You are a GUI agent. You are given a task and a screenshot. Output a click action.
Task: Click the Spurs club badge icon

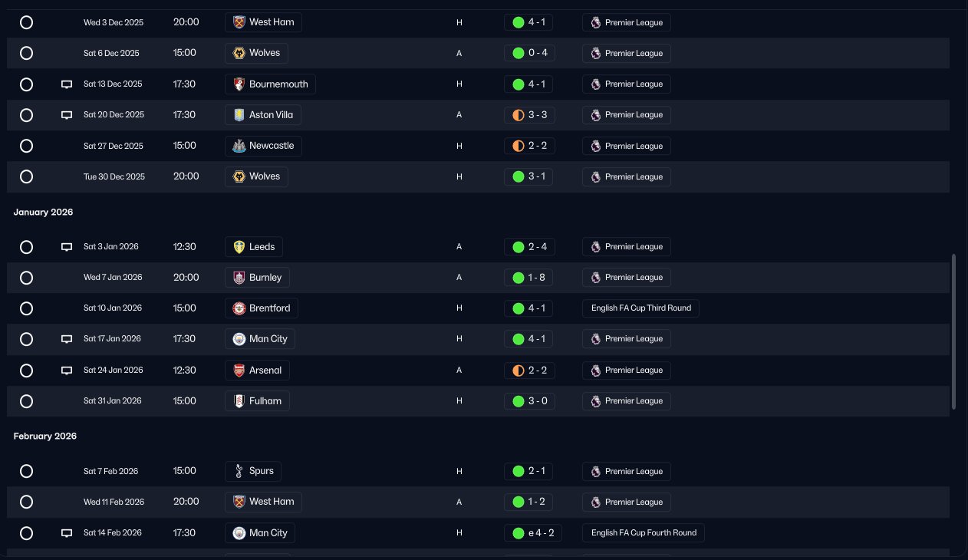(239, 471)
